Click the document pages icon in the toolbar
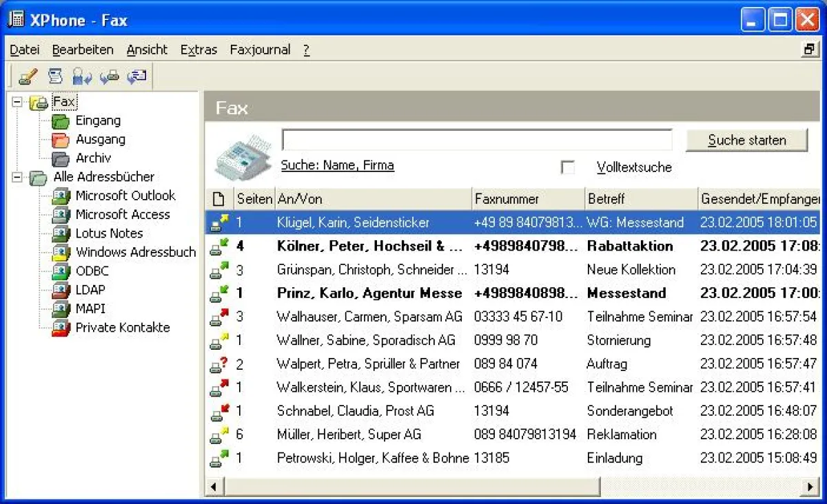Screen dimensions: 827x504 click(55, 76)
